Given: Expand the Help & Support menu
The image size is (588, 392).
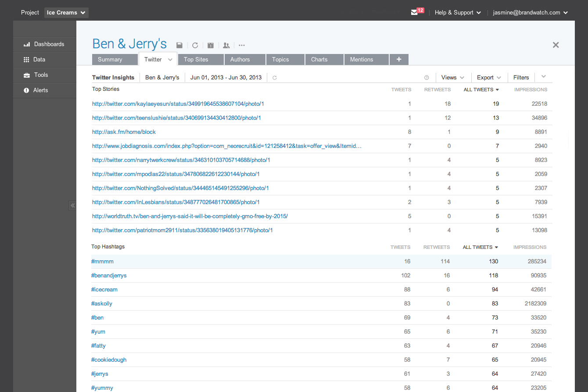Looking at the screenshot, I should point(458,12).
